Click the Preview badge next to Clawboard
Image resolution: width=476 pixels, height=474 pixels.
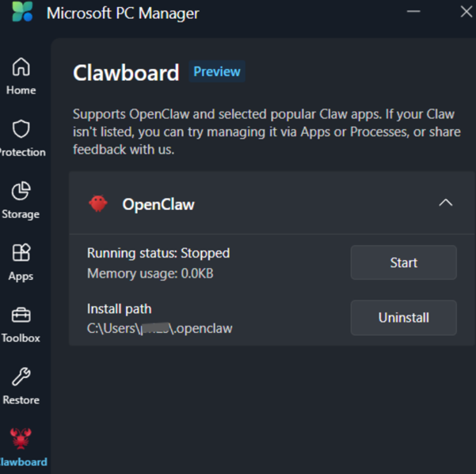tap(216, 71)
